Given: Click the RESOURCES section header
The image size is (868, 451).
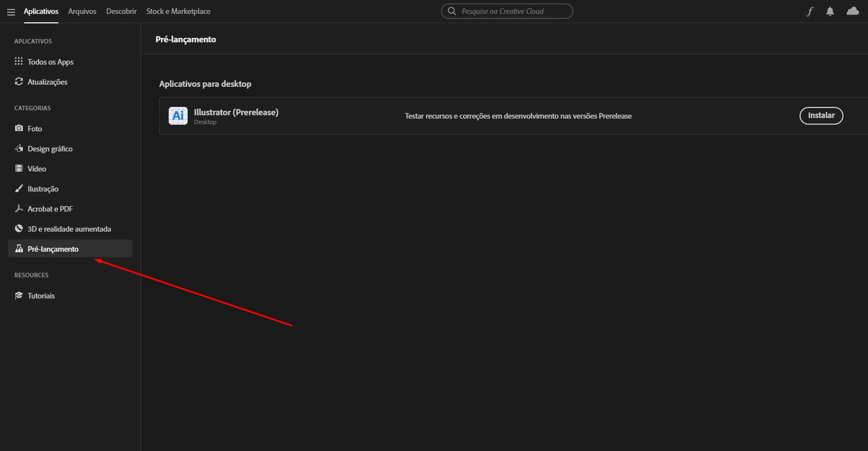Looking at the screenshot, I should [31, 275].
